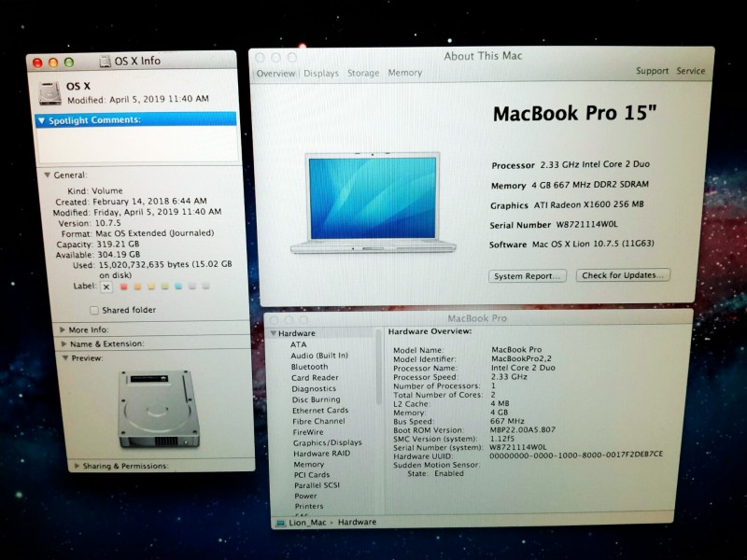Choose the yellow label color
This screenshot has width=747, height=560.
(151, 287)
